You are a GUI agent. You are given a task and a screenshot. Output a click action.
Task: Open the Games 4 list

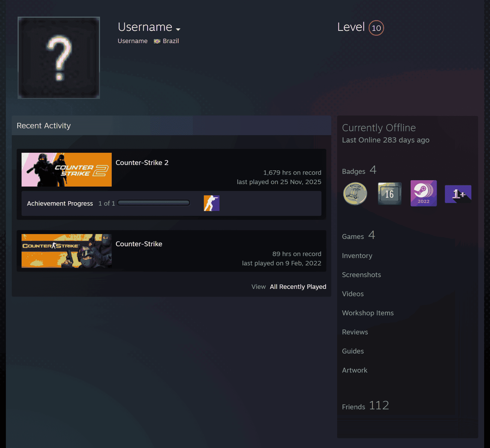tap(359, 235)
